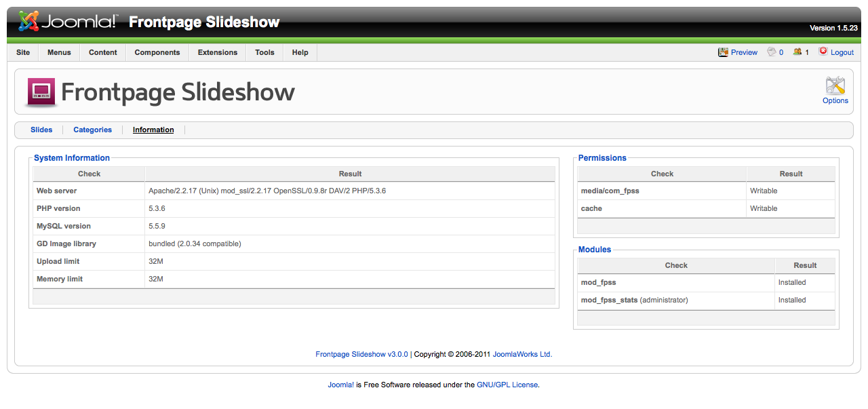This screenshot has width=868, height=409.
Task: Click the Writable result for cache
Action: [x=764, y=208]
